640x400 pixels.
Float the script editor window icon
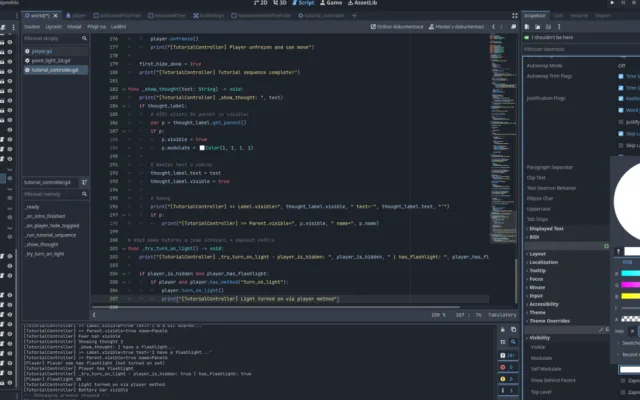tap(513, 27)
